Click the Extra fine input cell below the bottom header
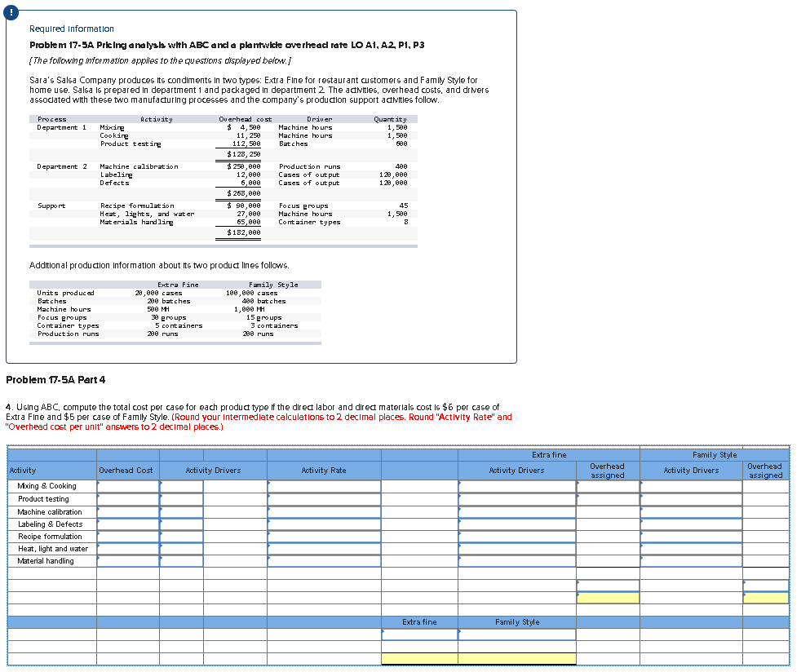The height and width of the screenshot is (672, 810). tap(419, 634)
